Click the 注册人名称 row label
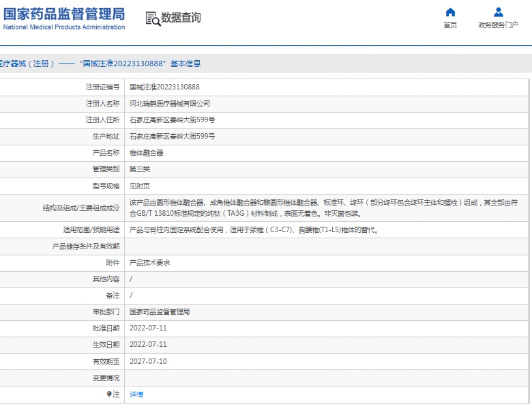 pos(103,104)
